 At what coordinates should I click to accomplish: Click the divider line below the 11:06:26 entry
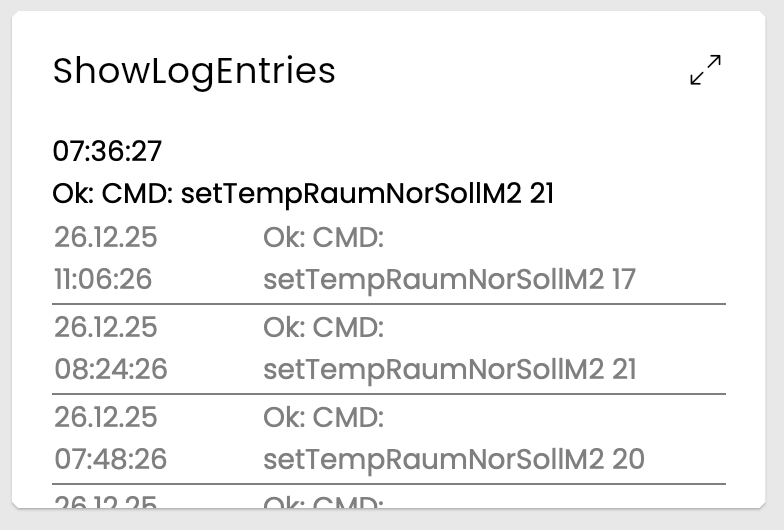pyautogui.click(x=389, y=304)
